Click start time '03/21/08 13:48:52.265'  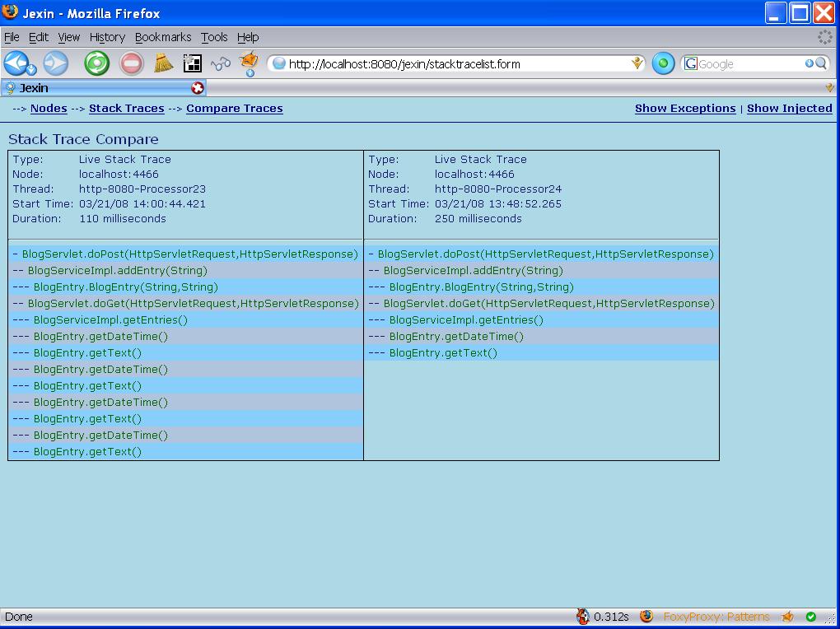point(498,204)
